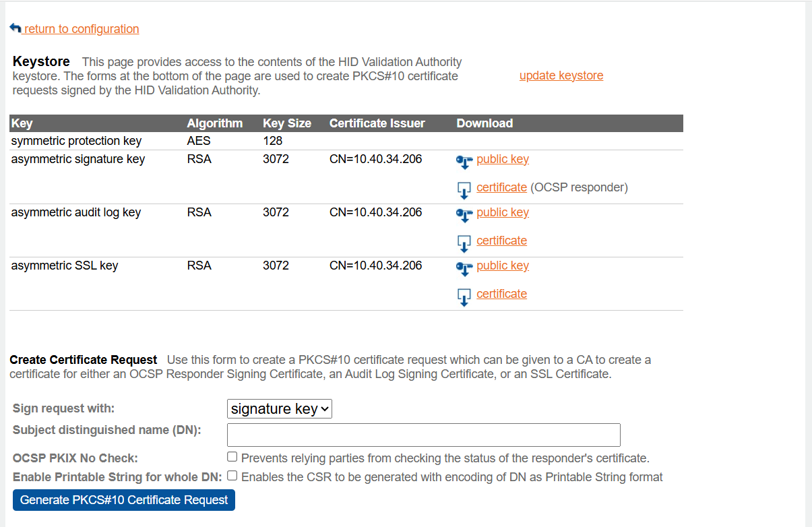
Task: Download the asymmetric signature key public key link
Action: [x=503, y=159]
